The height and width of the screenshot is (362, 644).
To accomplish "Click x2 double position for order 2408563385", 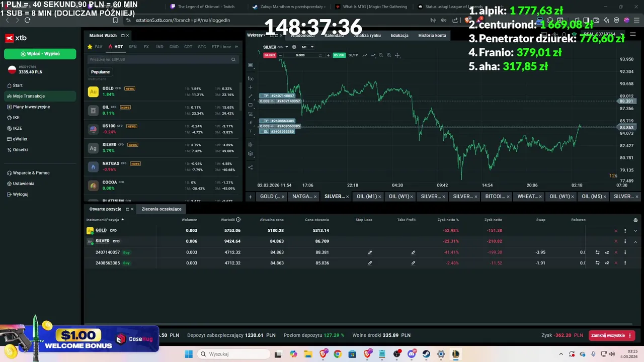I will pos(607,263).
